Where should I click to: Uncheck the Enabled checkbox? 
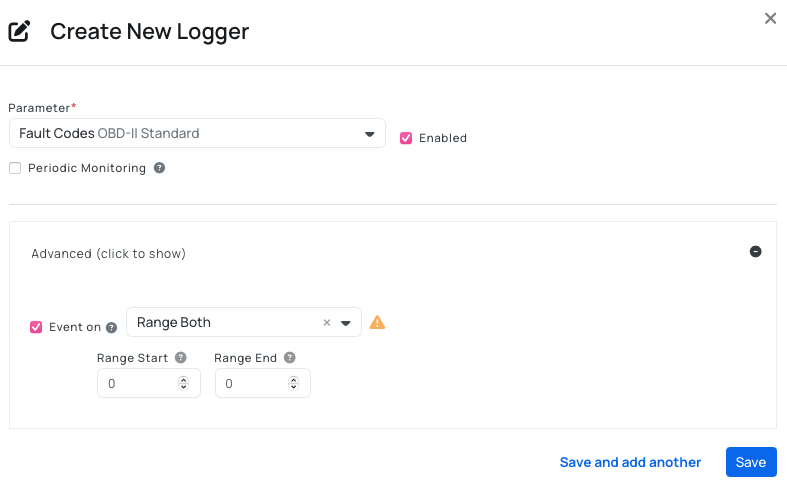pos(406,138)
